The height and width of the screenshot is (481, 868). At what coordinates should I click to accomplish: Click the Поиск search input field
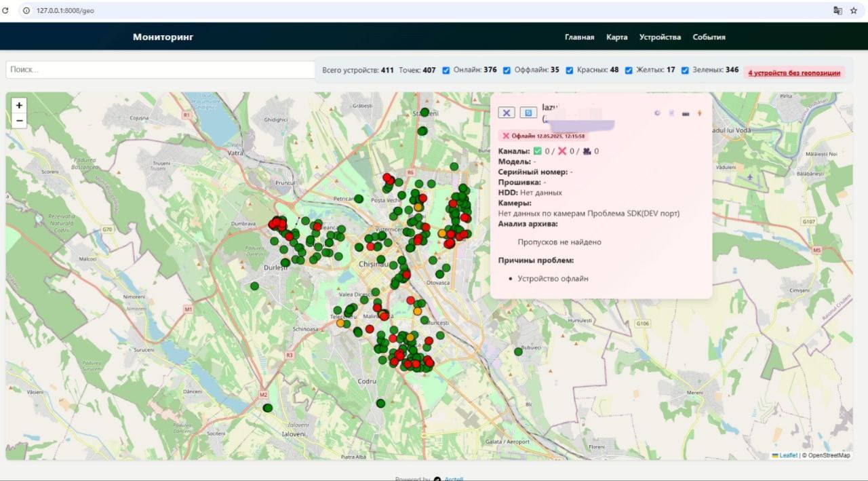tap(159, 69)
